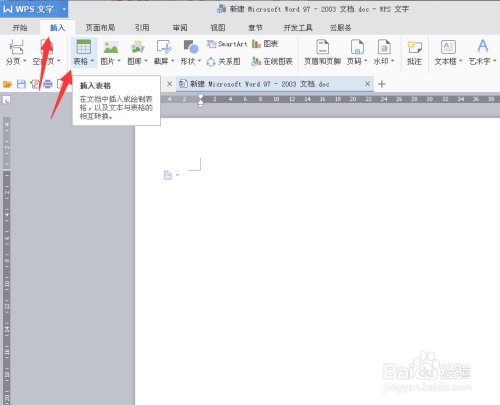Viewport: 500px width, 405px height.
Task: Open the 云服务 cloud services tab
Action: (341, 28)
